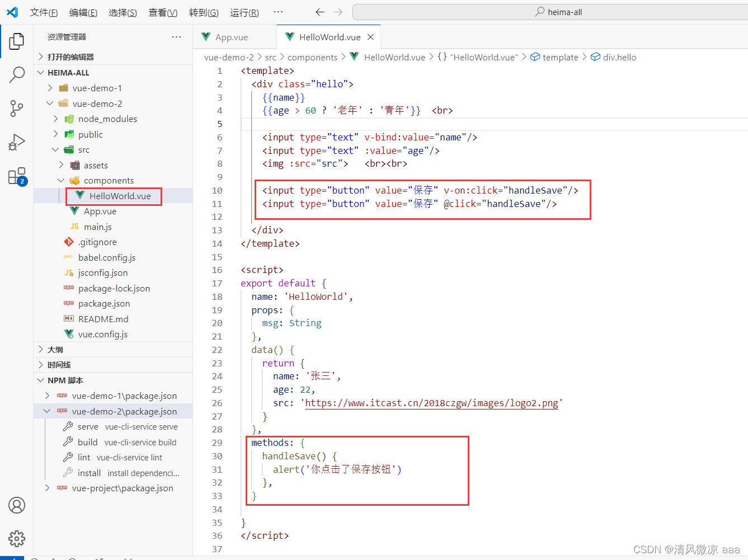Click div.hello in the breadcrumb

[614, 57]
